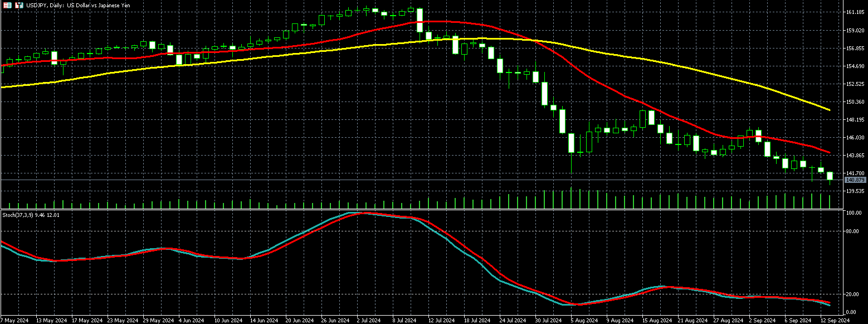The height and width of the screenshot is (324, 868).
Task: Click the 150.360 price scale label
Action: click(855, 102)
